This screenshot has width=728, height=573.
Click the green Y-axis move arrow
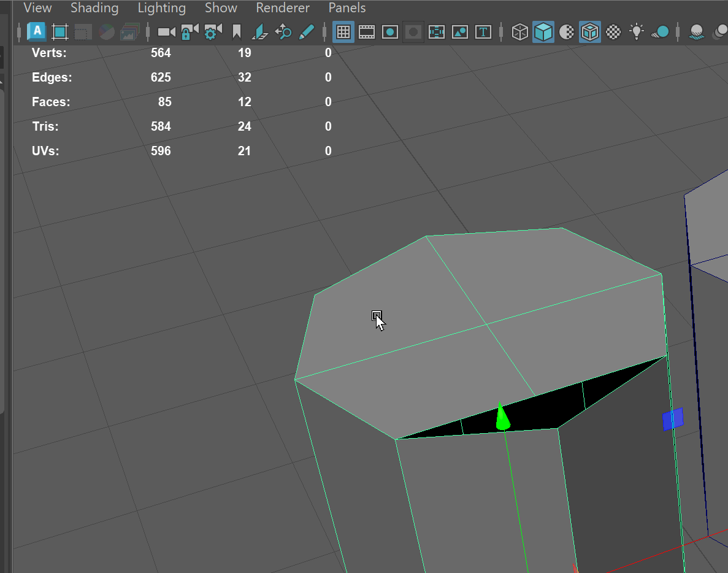click(502, 417)
